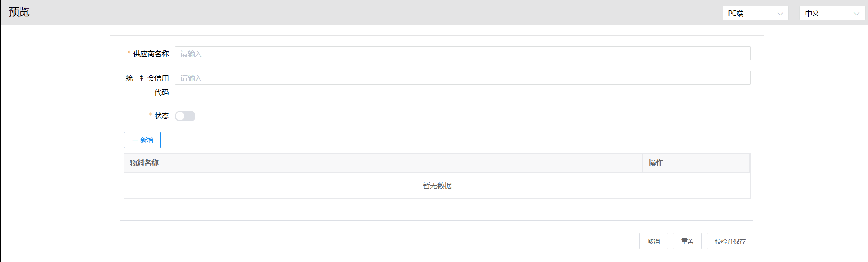Click the 操作 column header
868x262 pixels.
pos(655,163)
